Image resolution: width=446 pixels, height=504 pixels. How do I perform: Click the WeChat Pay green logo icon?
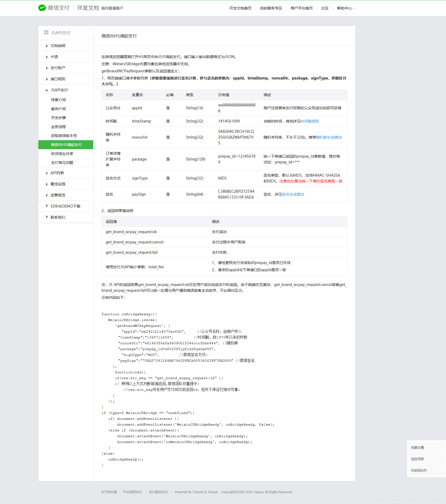(x=42, y=8)
